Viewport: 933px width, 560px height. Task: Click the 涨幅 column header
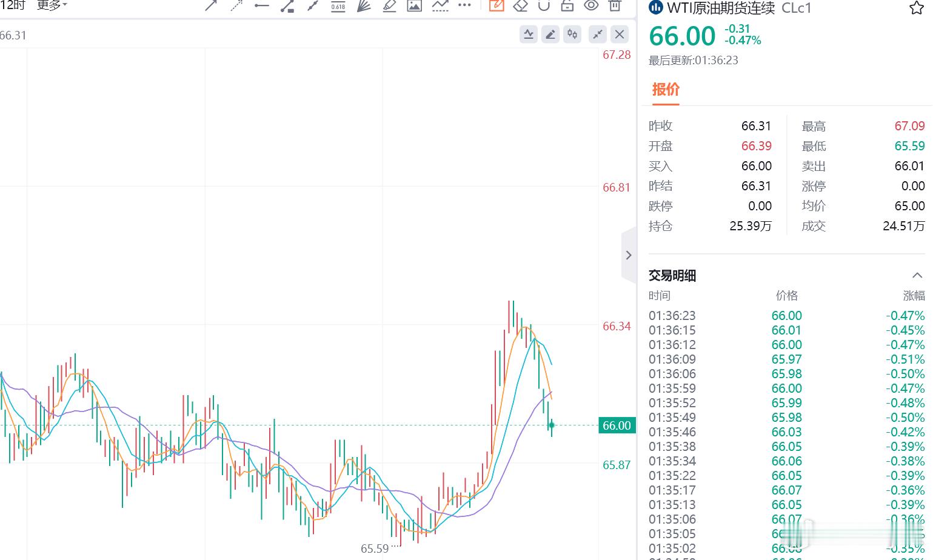coord(914,296)
